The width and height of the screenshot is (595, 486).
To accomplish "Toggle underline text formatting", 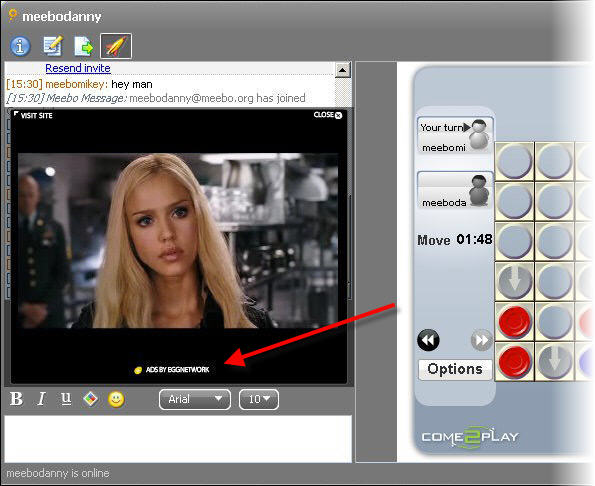I will coord(66,399).
